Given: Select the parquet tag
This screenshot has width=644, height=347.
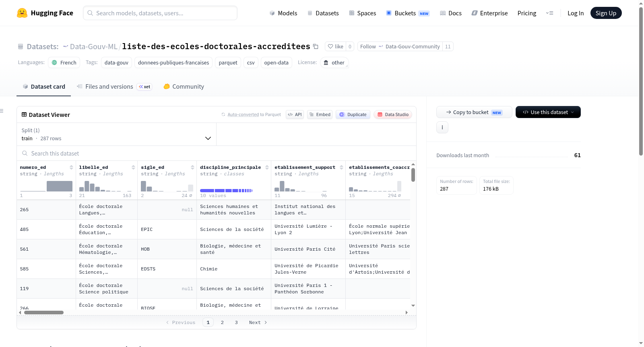Looking at the screenshot, I should coord(228,62).
